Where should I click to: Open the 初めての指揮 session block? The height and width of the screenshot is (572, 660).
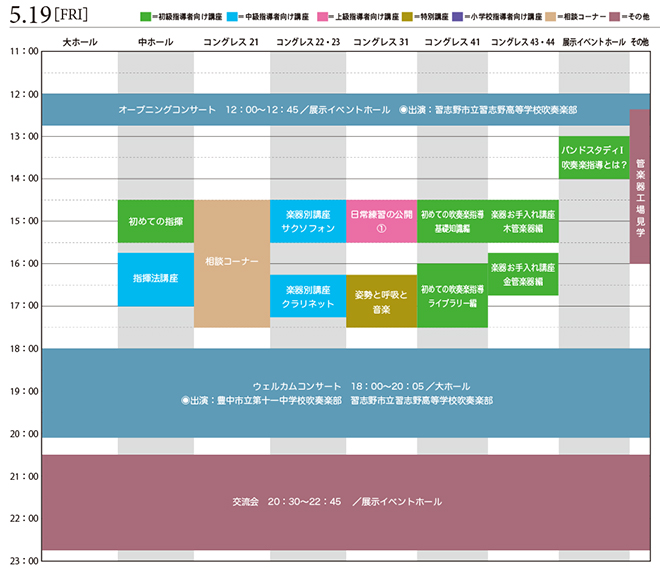(x=155, y=221)
